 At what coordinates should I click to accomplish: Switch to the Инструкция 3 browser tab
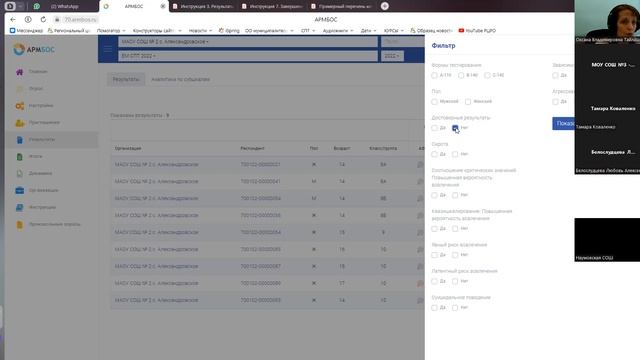pos(203,6)
